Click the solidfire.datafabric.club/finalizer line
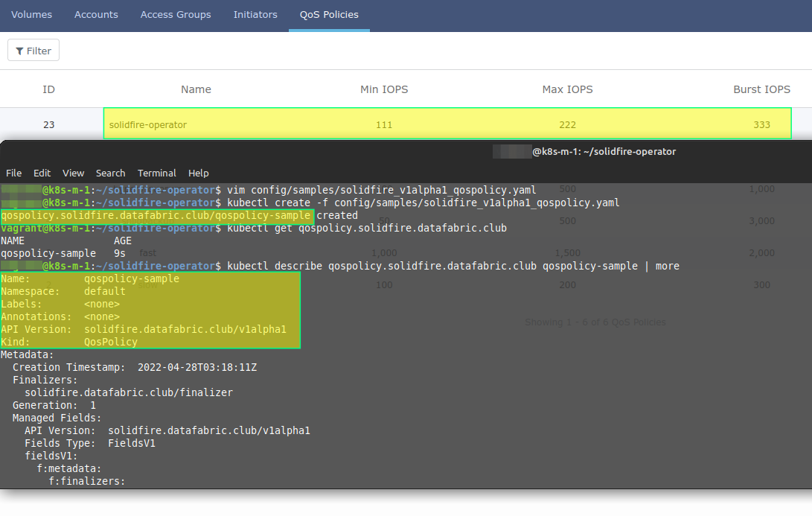This screenshot has width=812, height=516. [x=129, y=392]
